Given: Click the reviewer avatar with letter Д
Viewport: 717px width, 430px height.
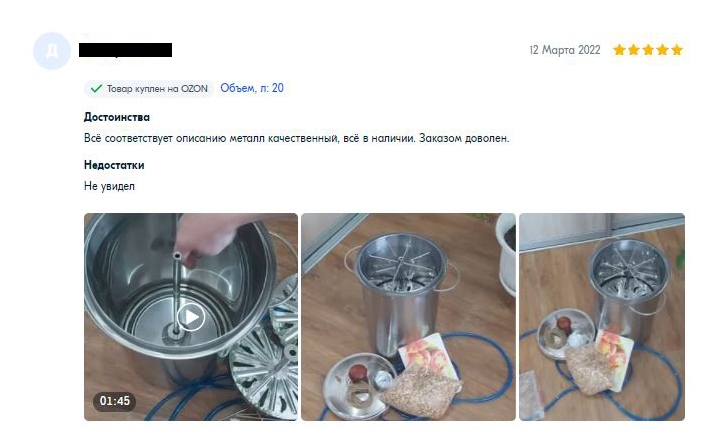Looking at the screenshot, I should 52,51.
